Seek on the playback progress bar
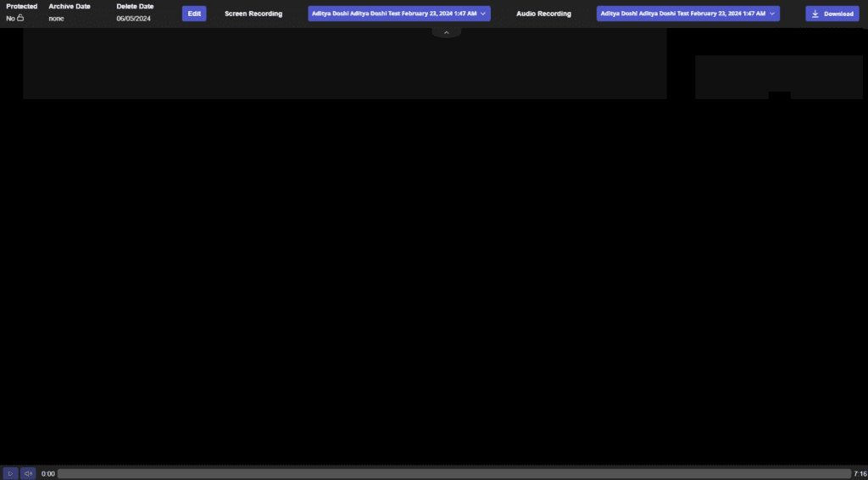The width and height of the screenshot is (868, 480). (454, 473)
